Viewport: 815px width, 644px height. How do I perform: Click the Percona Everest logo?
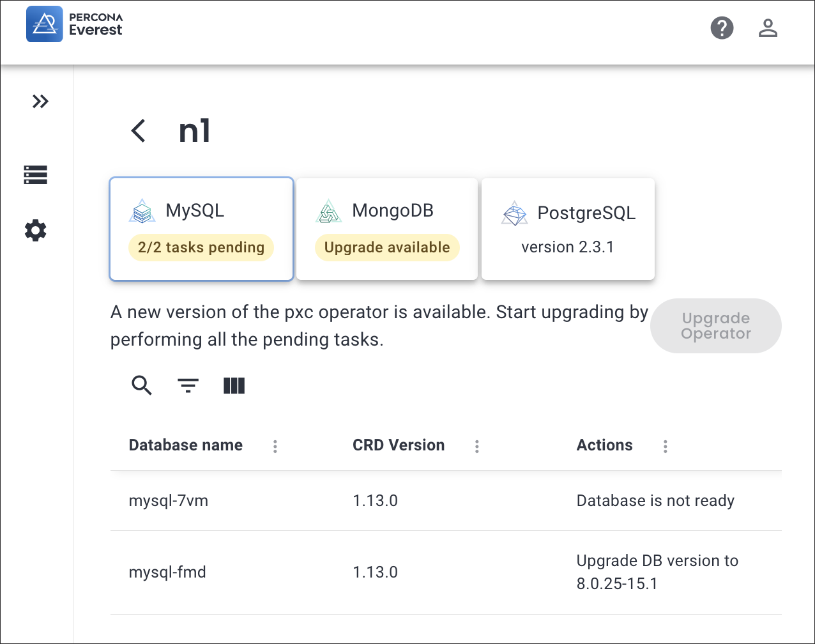coord(74,24)
